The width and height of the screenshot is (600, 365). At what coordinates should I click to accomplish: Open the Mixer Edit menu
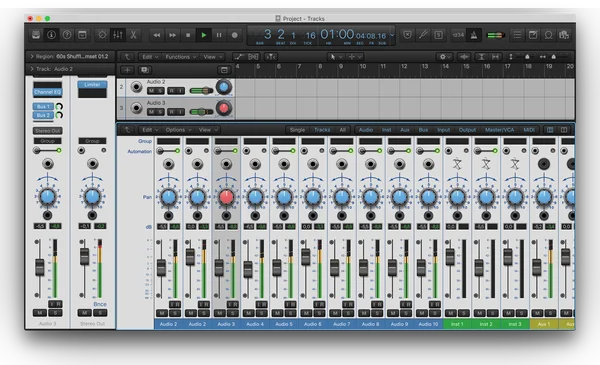150,130
